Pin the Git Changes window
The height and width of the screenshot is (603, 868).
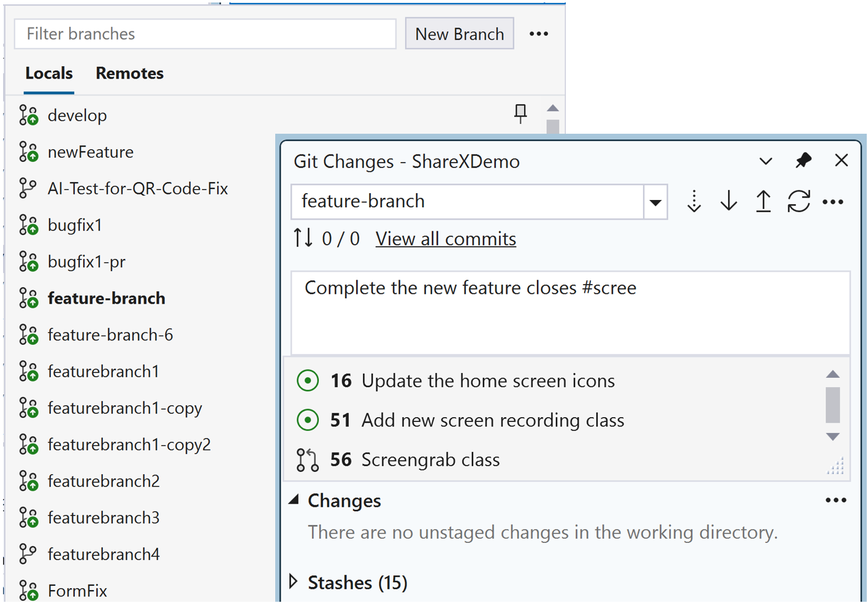[x=803, y=161]
